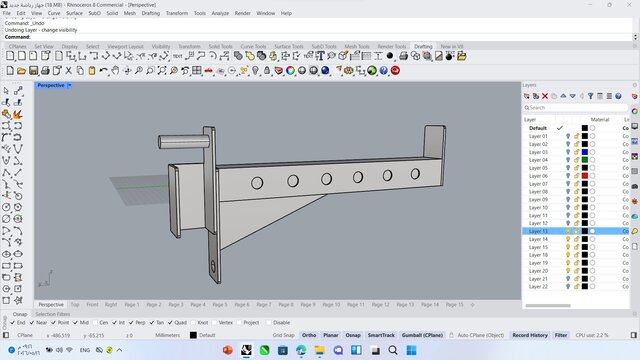640x360 pixels.
Task: Undo last action with the undo arrow
Action: (x=104, y=71)
